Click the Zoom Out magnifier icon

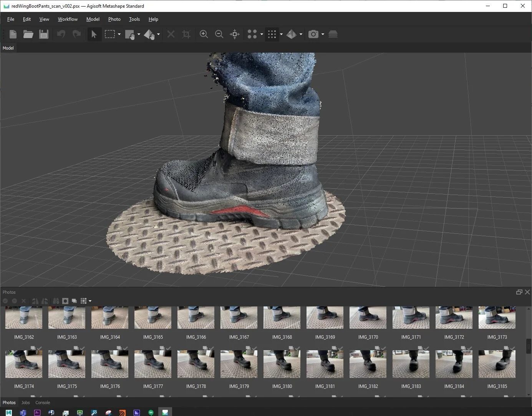pyautogui.click(x=219, y=34)
